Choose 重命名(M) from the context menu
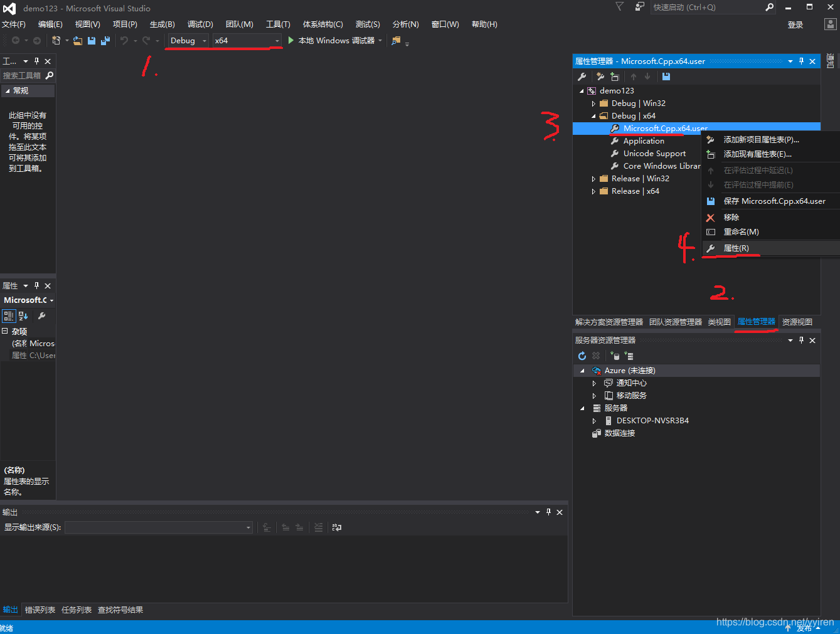Image resolution: width=840 pixels, height=634 pixels. click(x=770, y=232)
